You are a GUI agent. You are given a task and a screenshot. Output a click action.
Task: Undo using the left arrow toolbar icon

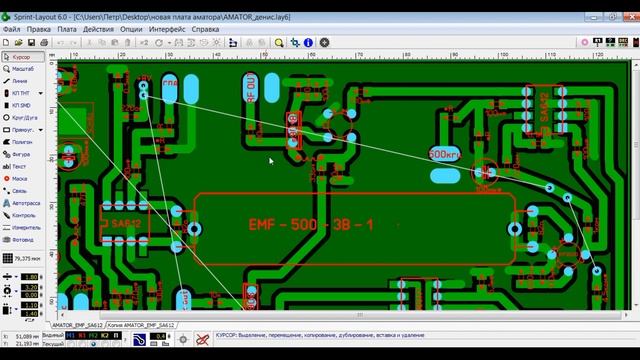pos(60,42)
